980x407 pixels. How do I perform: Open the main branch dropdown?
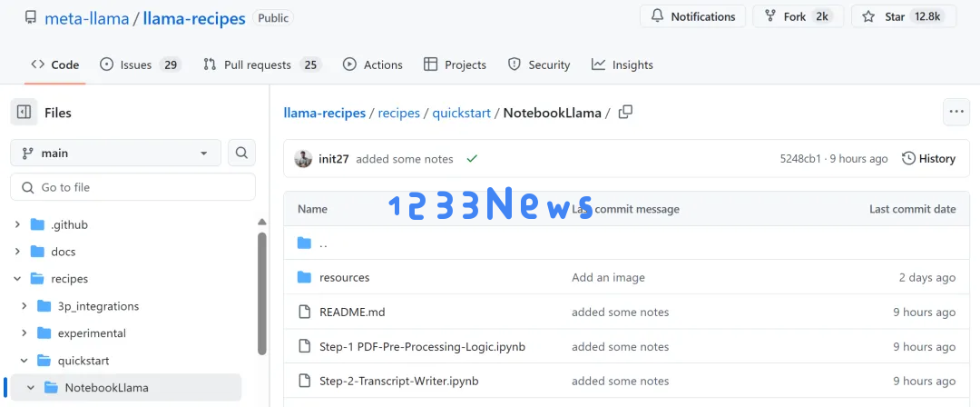(x=115, y=153)
